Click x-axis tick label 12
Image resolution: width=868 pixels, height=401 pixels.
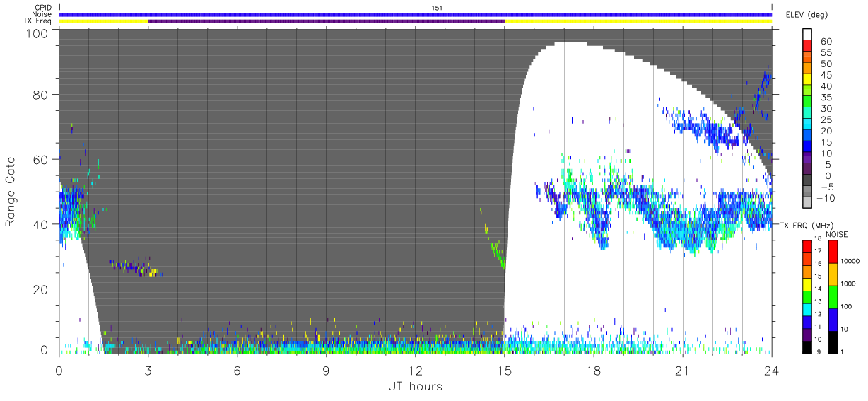(415, 371)
